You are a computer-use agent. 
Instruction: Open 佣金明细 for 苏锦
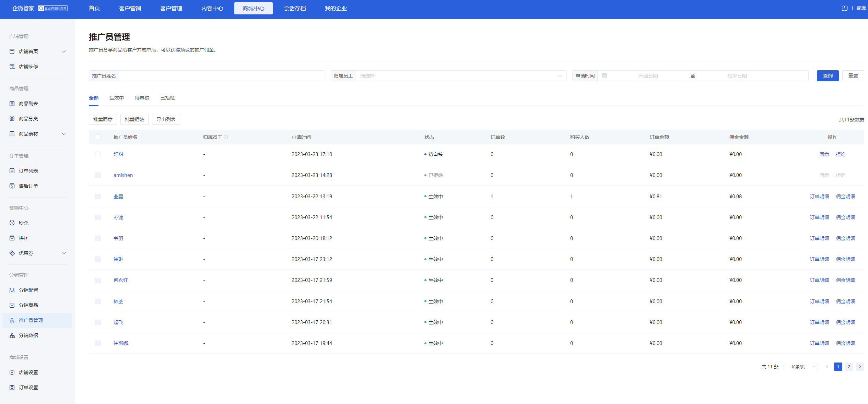[845, 217]
